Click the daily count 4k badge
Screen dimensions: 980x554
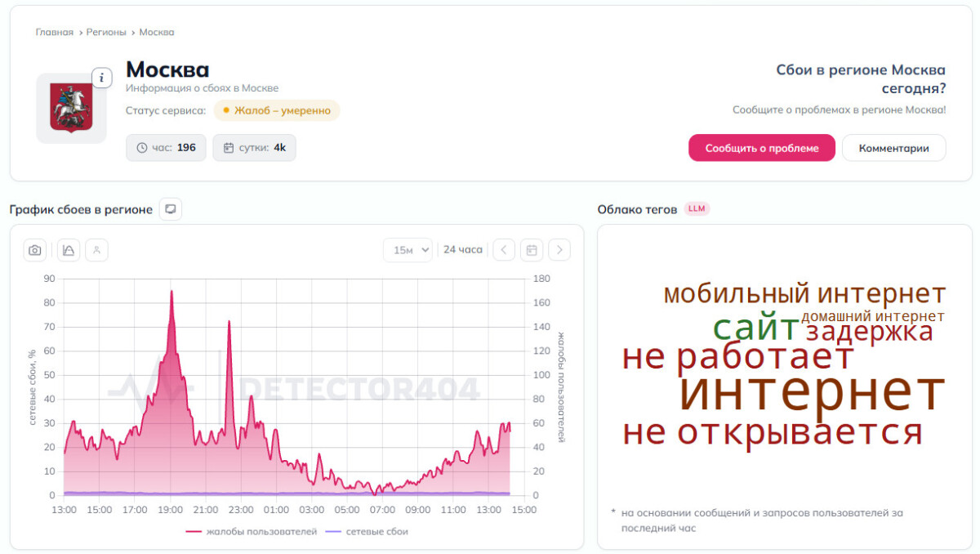(x=255, y=148)
